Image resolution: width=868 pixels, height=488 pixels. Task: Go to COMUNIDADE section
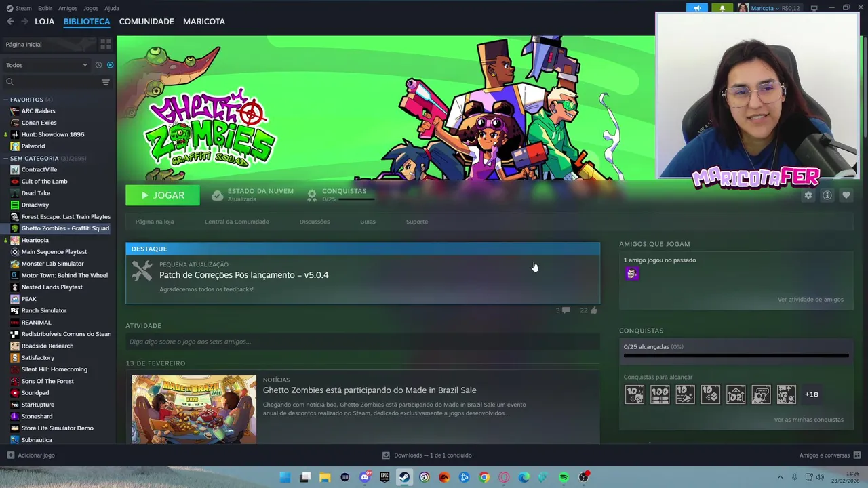pos(146,22)
